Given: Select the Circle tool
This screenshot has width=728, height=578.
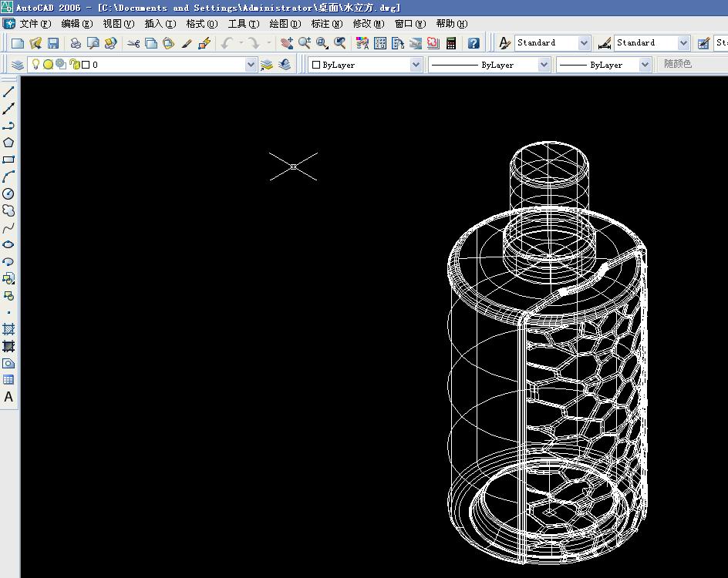Looking at the screenshot, I should tap(8, 193).
